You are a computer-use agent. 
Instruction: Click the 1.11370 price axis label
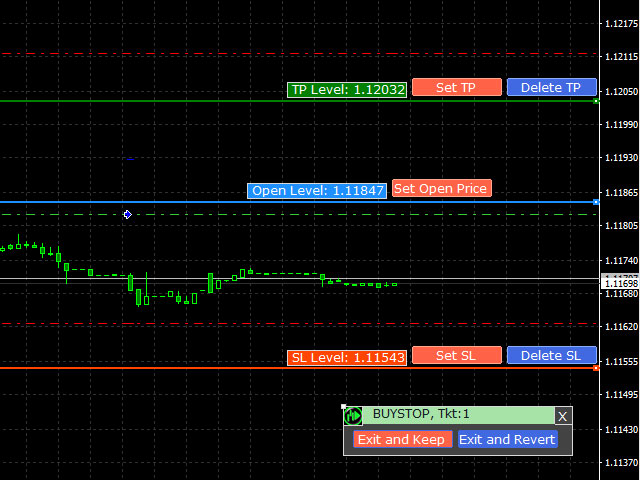pos(621,462)
